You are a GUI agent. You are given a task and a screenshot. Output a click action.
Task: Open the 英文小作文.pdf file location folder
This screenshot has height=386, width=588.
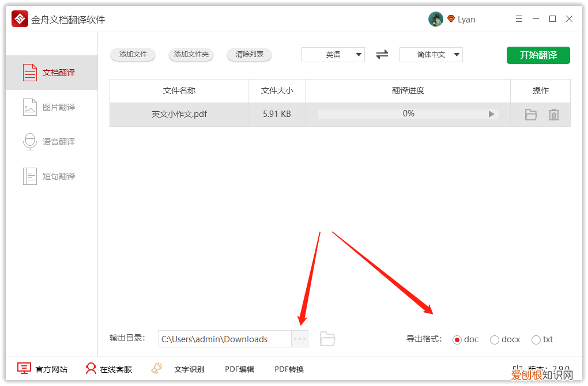(x=530, y=114)
